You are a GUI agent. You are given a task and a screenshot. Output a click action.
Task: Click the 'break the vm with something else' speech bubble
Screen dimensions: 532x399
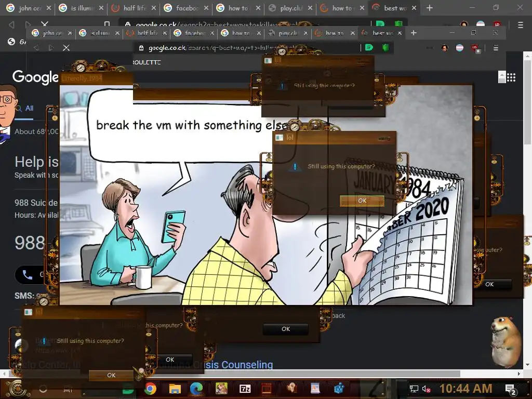point(192,125)
